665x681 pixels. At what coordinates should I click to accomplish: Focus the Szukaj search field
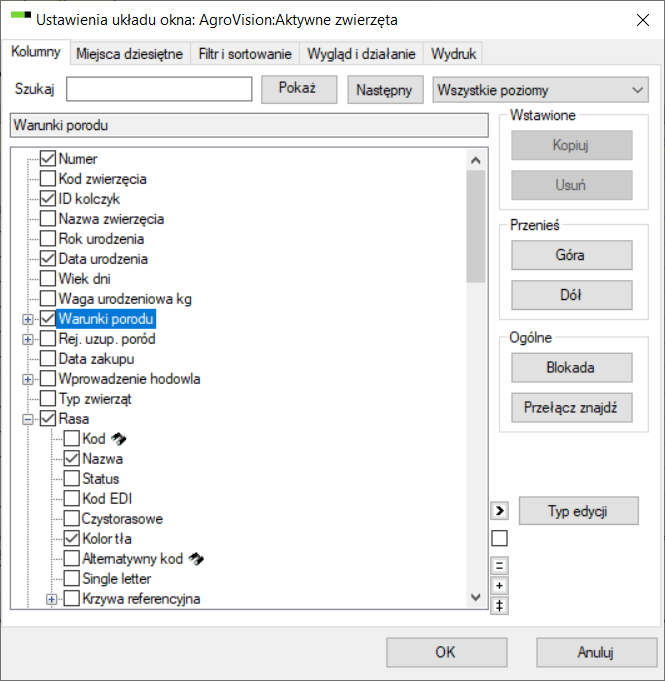point(159,89)
